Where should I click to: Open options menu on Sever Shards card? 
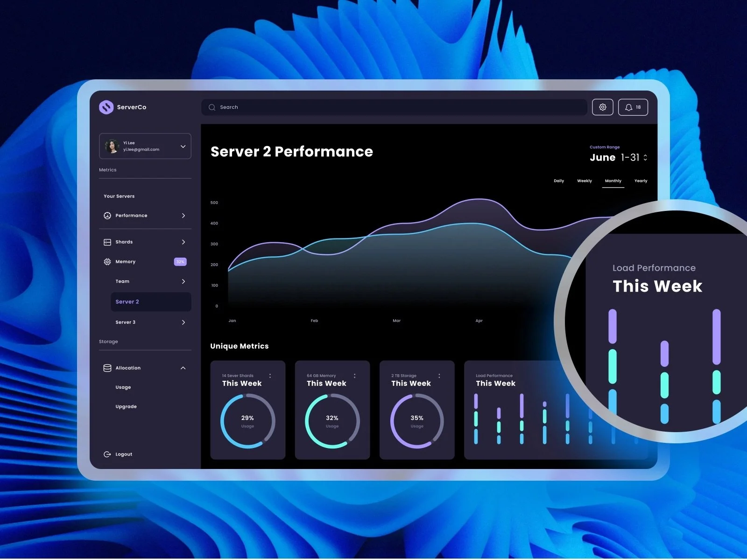[270, 376]
